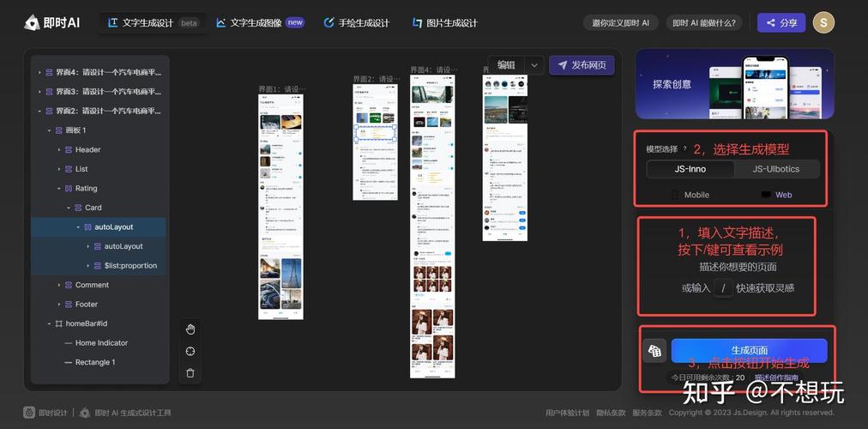Select the 界面4 artboard on canvas
This screenshot has width=868, height=429.
[x=432, y=227]
